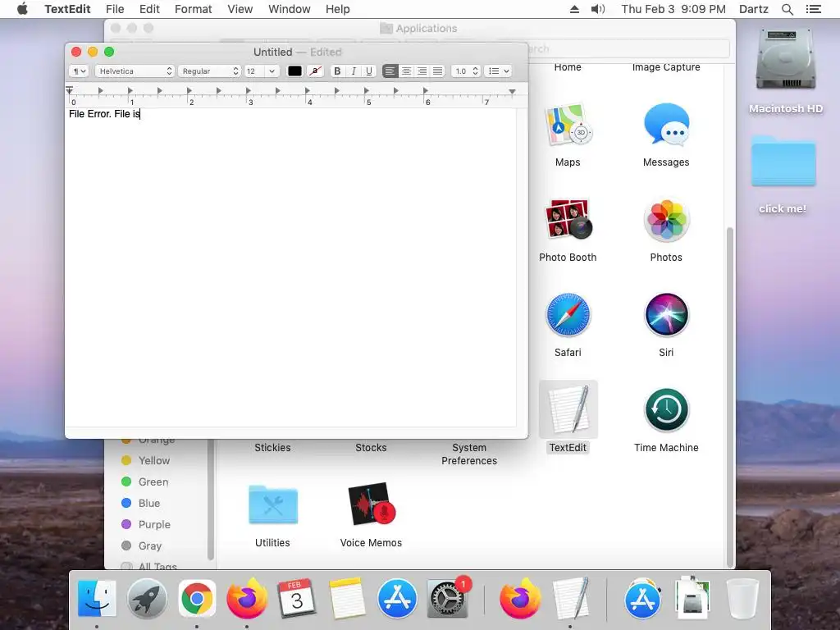The width and height of the screenshot is (840, 630).
Task: Click the 'Stickies' label in Applications window
Action: tap(272, 447)
